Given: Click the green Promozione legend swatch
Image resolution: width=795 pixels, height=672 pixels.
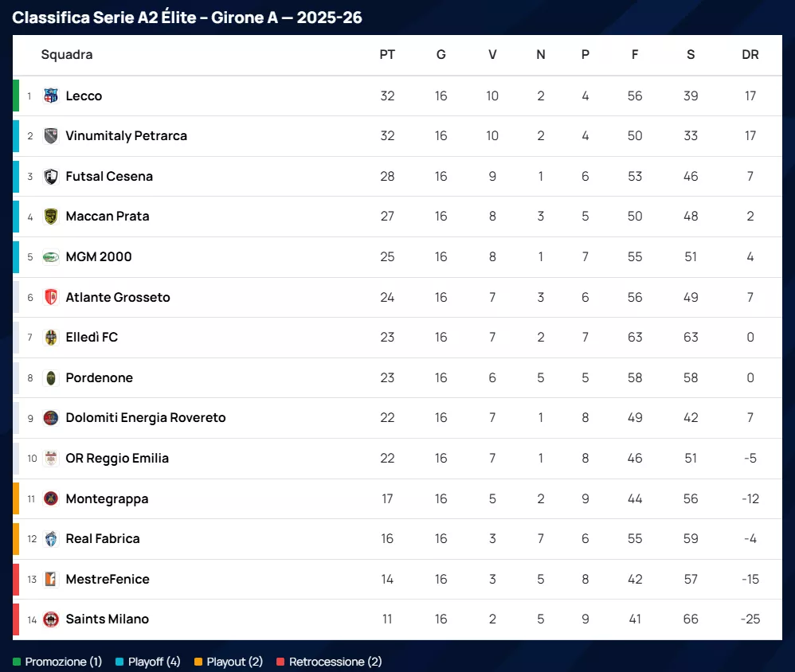Looking at the screenshot, I should (x=17, y=662).
